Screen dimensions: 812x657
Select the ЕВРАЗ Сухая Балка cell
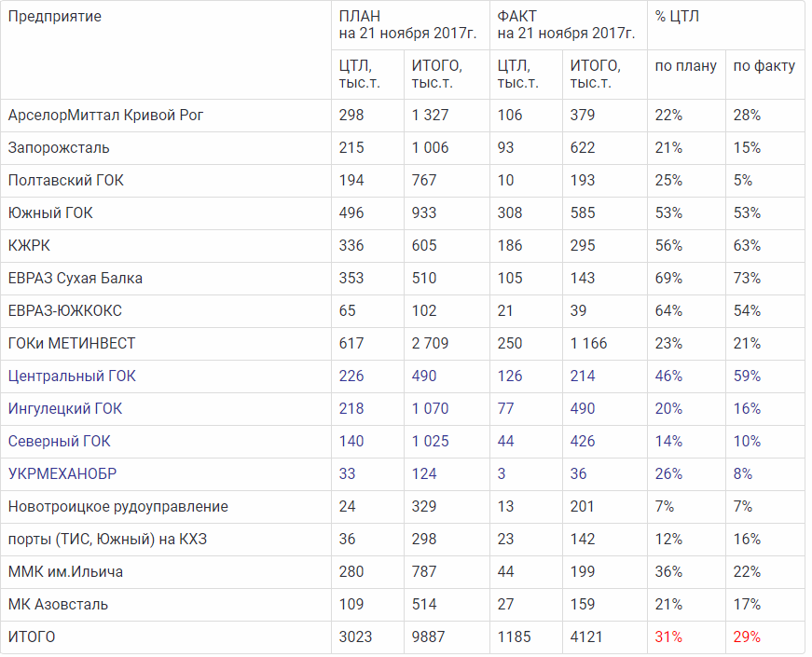click(x=76, y=279)
